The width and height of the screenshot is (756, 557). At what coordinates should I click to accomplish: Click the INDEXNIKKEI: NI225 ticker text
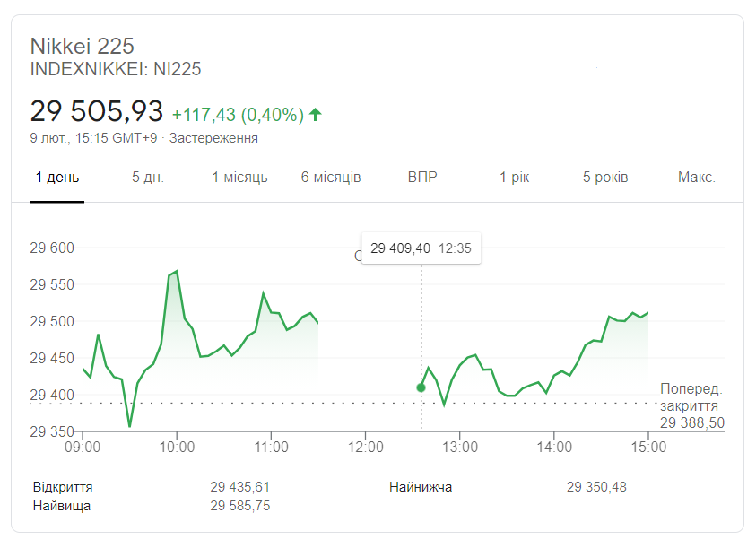tap(116, 69)
